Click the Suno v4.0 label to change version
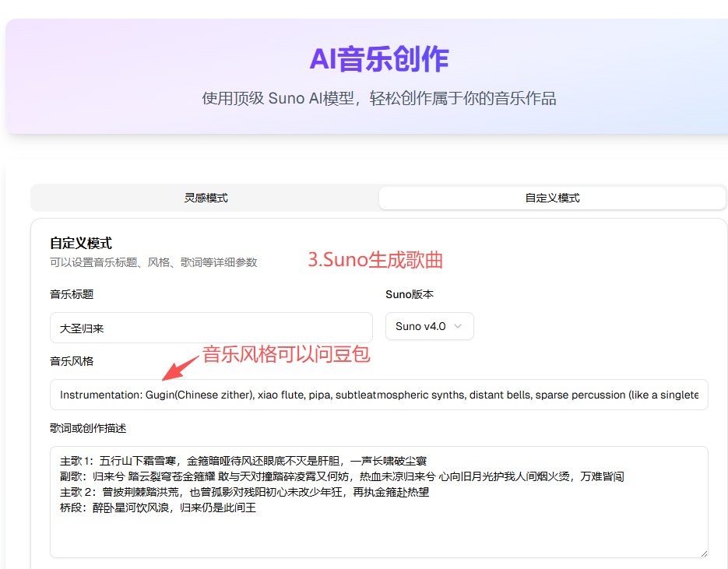The image size is (728, 569). pos(418,326)
